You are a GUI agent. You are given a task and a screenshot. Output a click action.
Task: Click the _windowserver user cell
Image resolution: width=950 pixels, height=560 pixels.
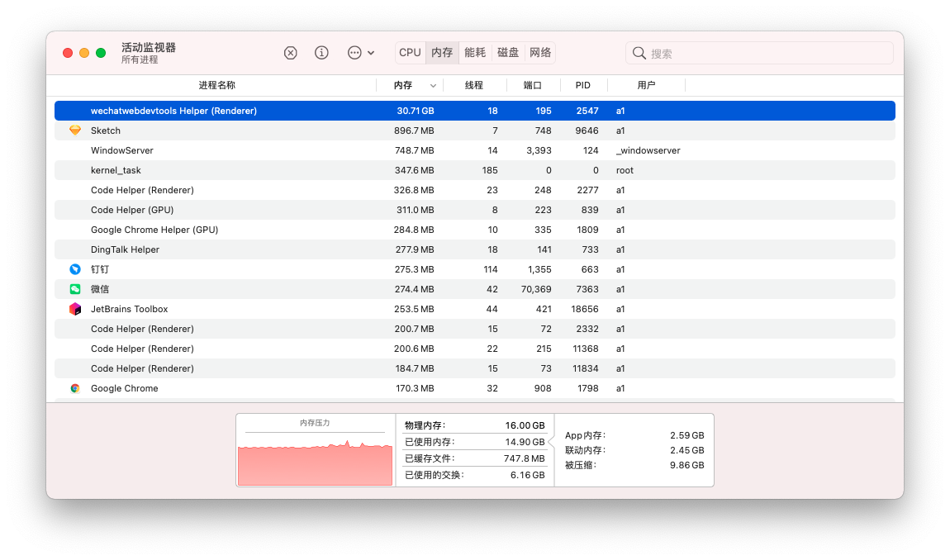[x=648, y=150]
